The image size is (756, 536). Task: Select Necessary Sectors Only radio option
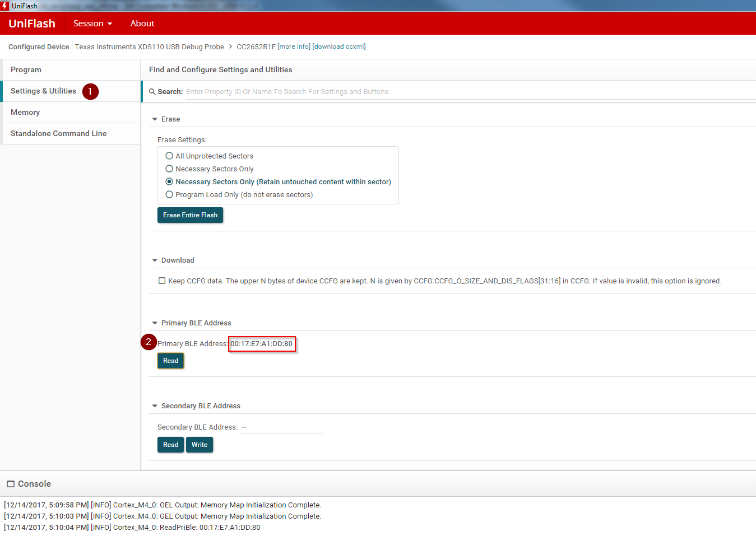click(169, 169)
